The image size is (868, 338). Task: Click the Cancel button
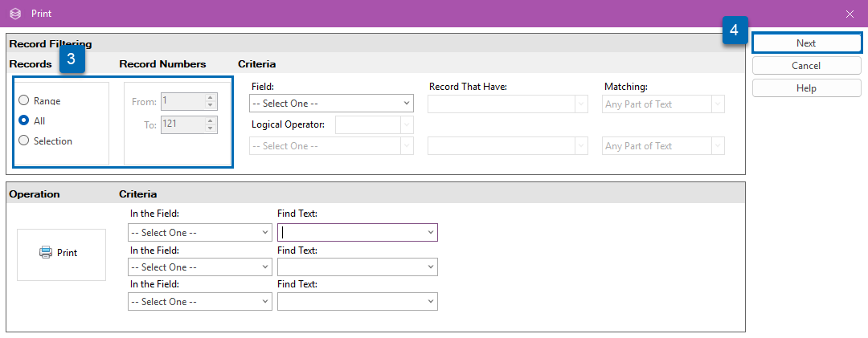806,65
